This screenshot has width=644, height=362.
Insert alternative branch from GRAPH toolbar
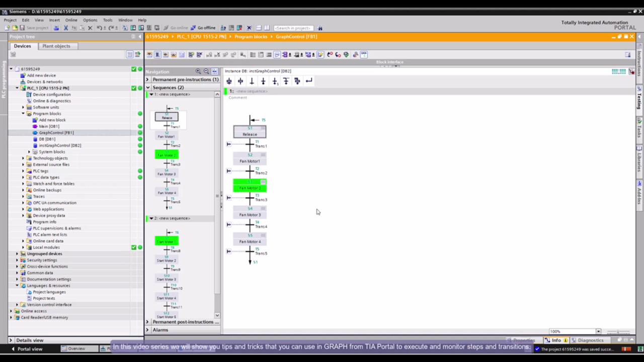pos(275,81)
